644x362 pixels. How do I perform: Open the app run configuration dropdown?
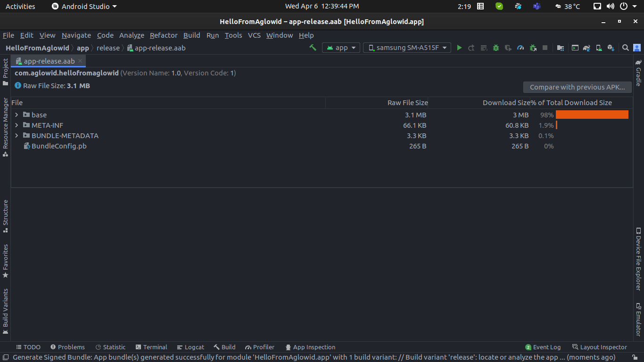(341, 48)
